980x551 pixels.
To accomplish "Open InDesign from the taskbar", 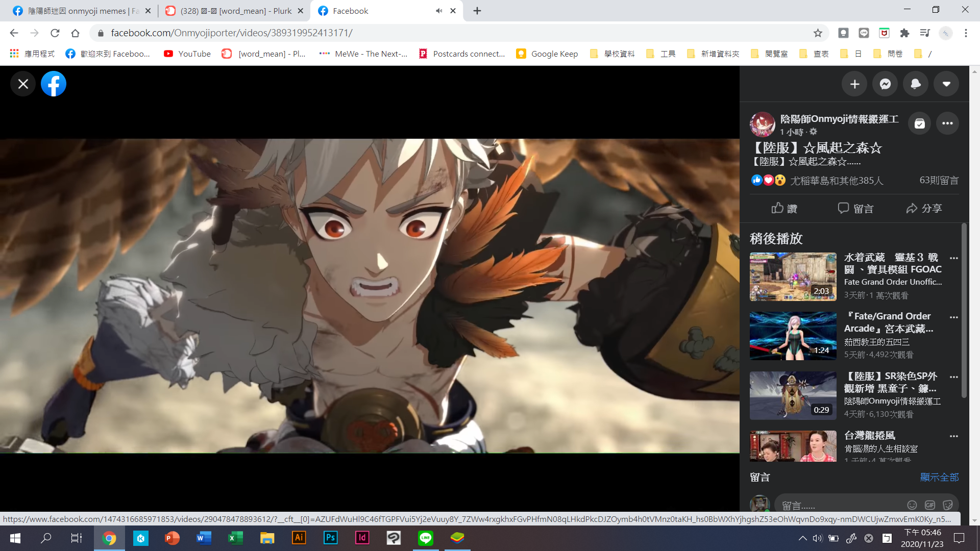I will (362, 538).
